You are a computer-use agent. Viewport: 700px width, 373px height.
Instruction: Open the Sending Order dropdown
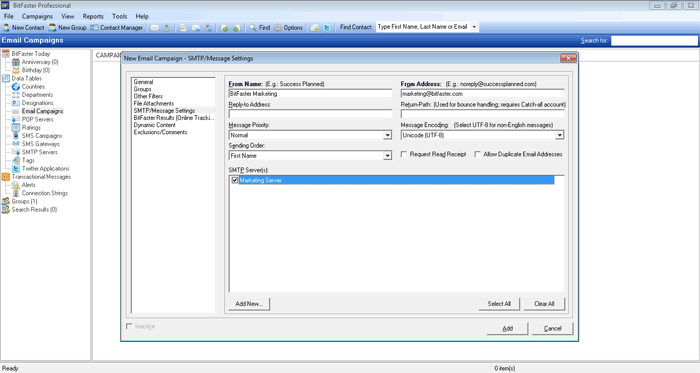click(387, 156)
